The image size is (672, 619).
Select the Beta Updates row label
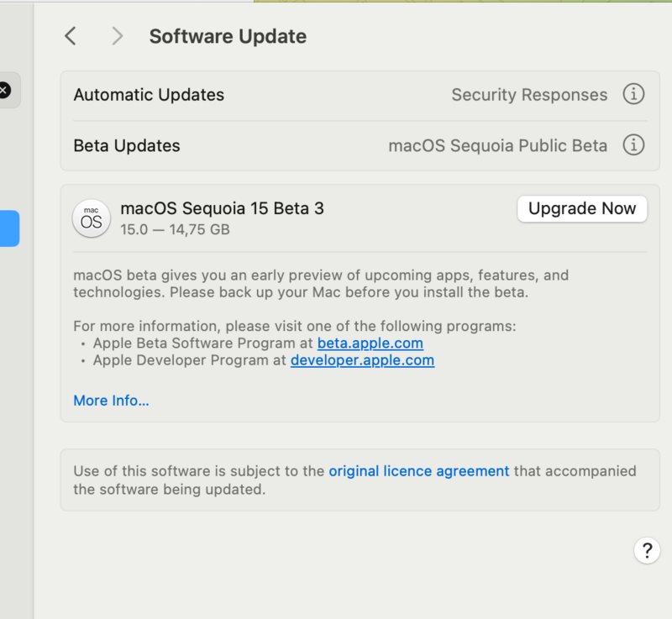pos(127,145)
